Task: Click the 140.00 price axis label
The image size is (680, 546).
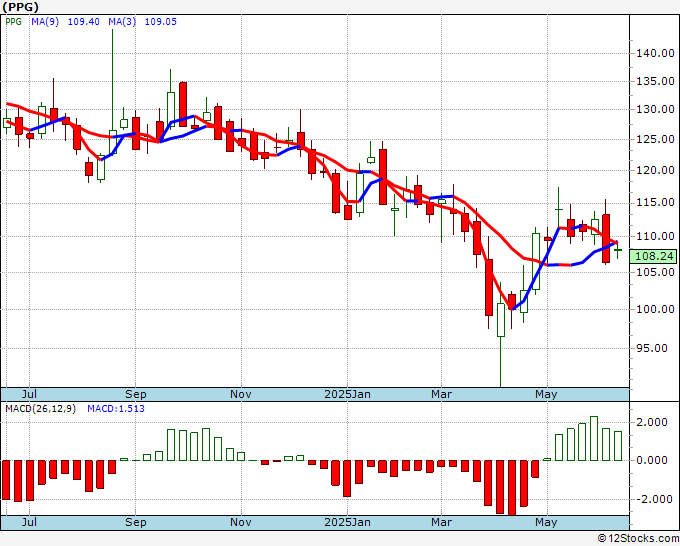Action: coord(655,53)
